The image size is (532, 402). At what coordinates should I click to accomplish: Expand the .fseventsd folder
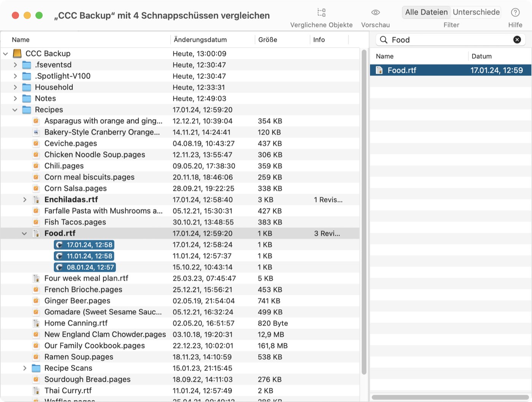point(15,65)
